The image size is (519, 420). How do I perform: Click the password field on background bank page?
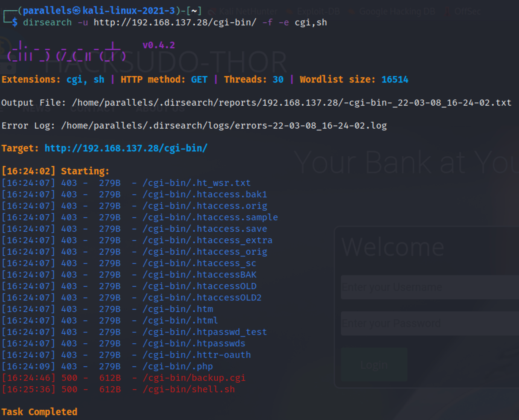[x=430, y=323]
